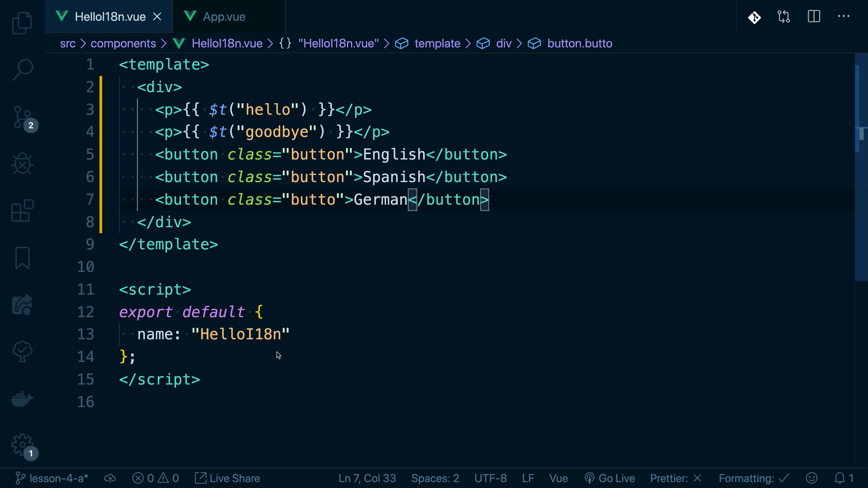
Task: Click the "HelloI18n" name string on line 13
Action: [x=241, y=334]
